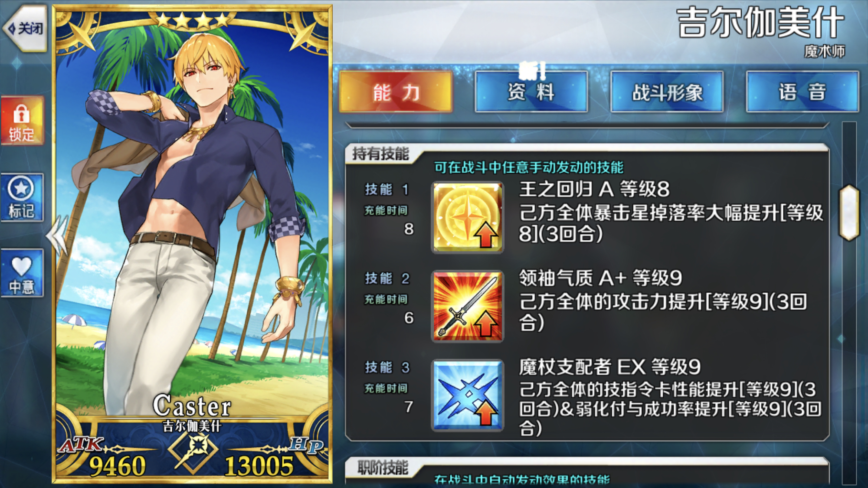The image size is (868, 488).
Task: Close the servant details with 关闭
Action: point(25,29)
